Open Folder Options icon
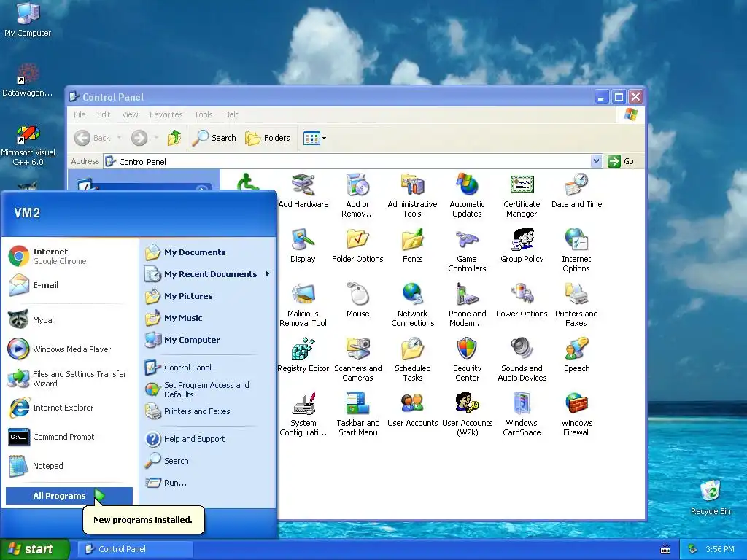 [x=357, y=246]
